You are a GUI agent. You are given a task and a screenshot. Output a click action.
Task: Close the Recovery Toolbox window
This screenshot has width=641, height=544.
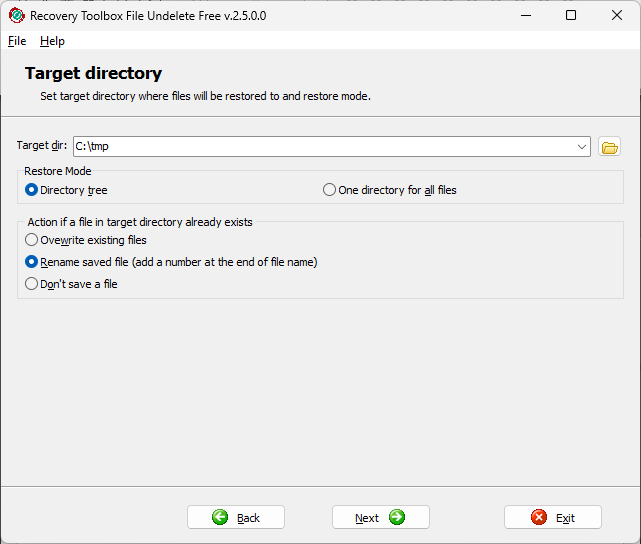(x=617, y=16)
